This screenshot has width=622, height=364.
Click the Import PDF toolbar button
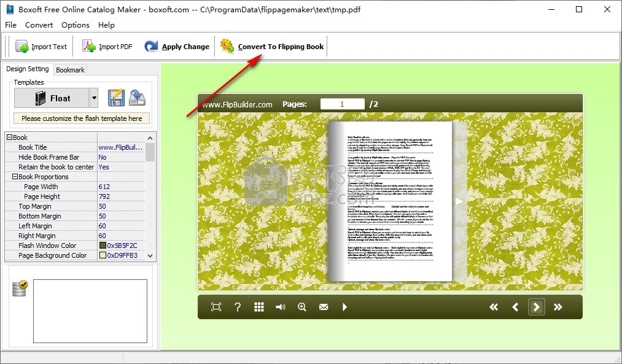click(x=107, y=47)
